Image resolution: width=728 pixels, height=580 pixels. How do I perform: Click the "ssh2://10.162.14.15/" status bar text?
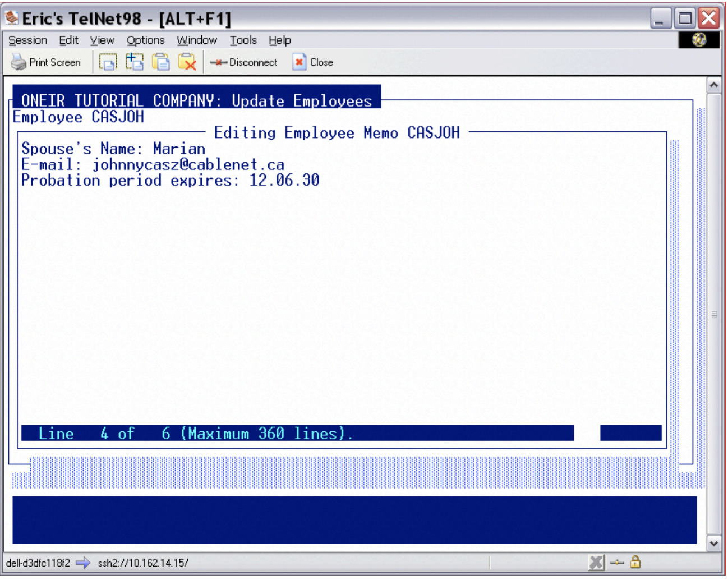pyautogui.click(x=143, y=563)
